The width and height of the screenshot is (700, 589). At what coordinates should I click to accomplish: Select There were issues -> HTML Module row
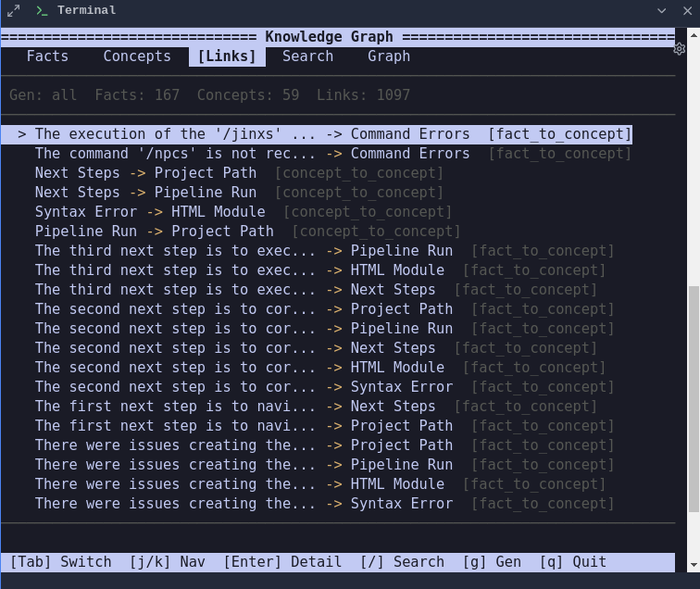pyautogui.click(x=320, y=484)
